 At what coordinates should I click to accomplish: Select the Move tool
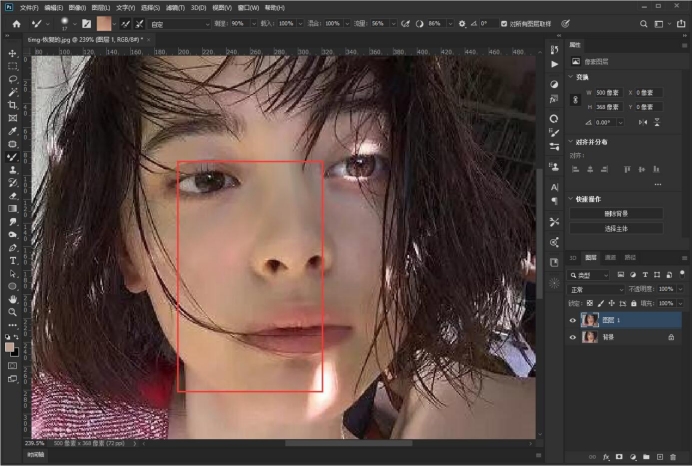(12, 53)
